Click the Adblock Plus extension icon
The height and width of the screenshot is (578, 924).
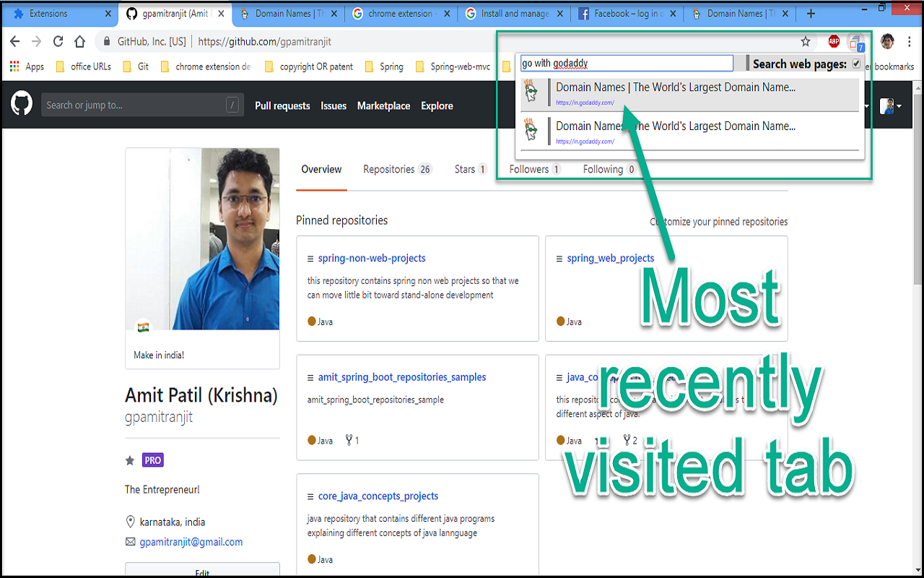click(834, 42)
